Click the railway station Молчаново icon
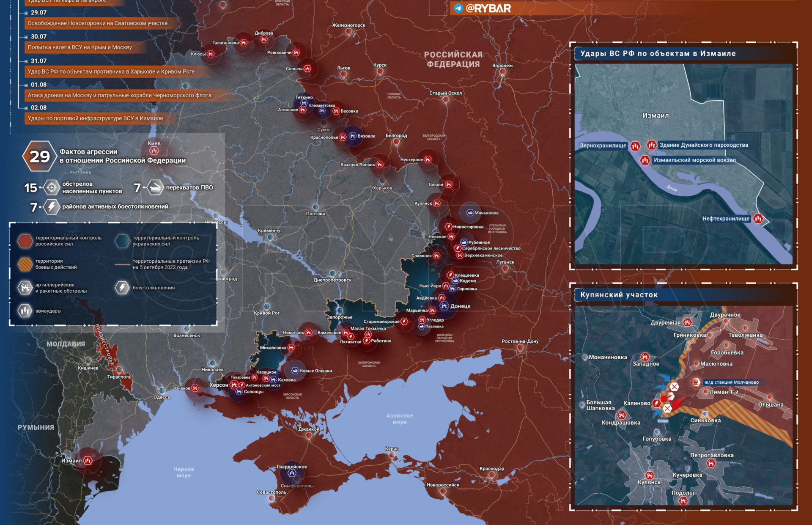Viewport: 812px width, 525px height. click(695, 382)
